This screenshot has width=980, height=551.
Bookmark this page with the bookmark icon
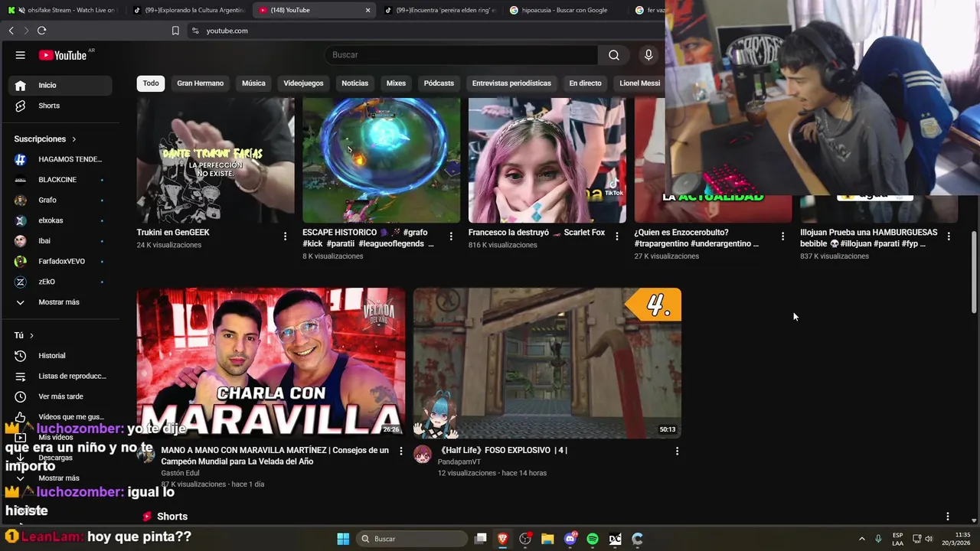[x=175, y=31]
